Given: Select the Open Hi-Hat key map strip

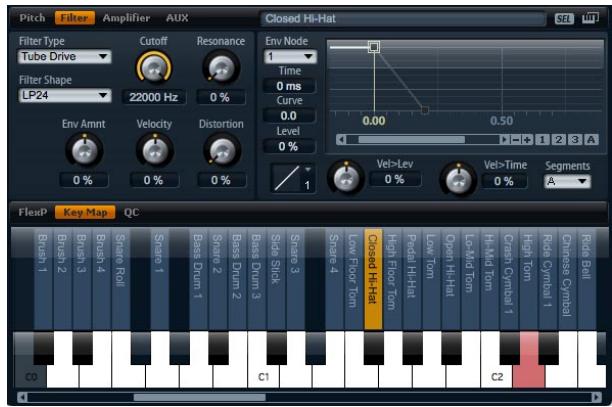Looking at the screenshot, I should (451, 279).
